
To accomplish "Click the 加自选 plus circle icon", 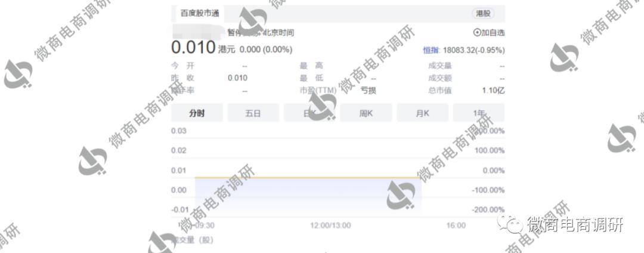I will click(476, 33).
